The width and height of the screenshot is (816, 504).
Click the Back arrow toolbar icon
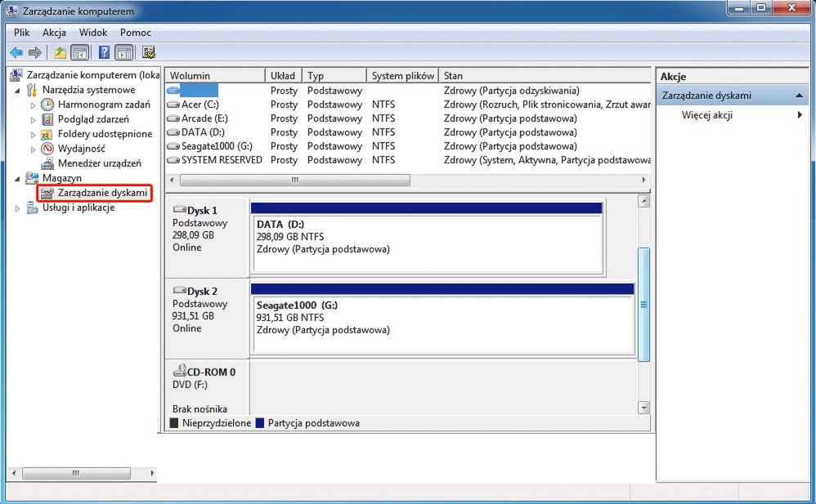point(16,52)
